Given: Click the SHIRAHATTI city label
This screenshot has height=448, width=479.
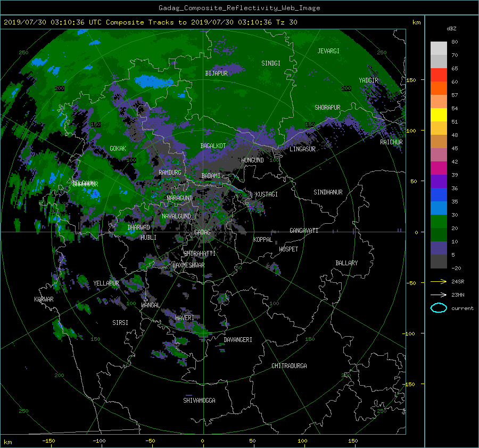Looking at the screenshot, I should 200,254.
